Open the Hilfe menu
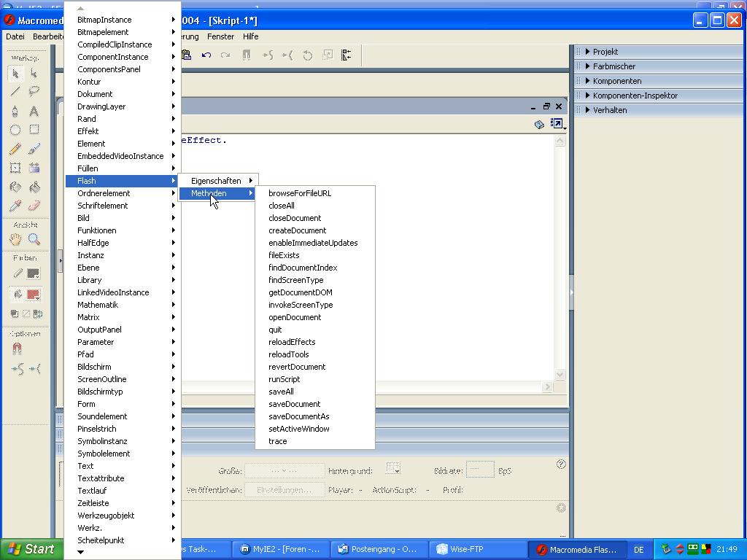The image size is (747, 560). coord(251,36)
